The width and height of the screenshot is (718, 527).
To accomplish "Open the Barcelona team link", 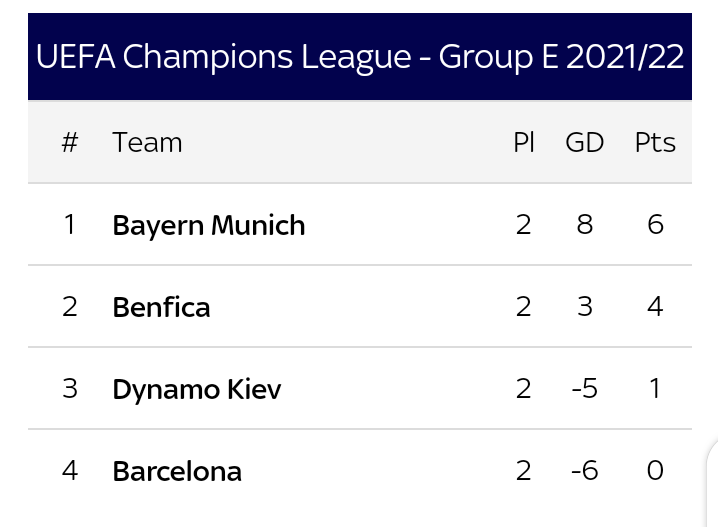I will (177, 471).
